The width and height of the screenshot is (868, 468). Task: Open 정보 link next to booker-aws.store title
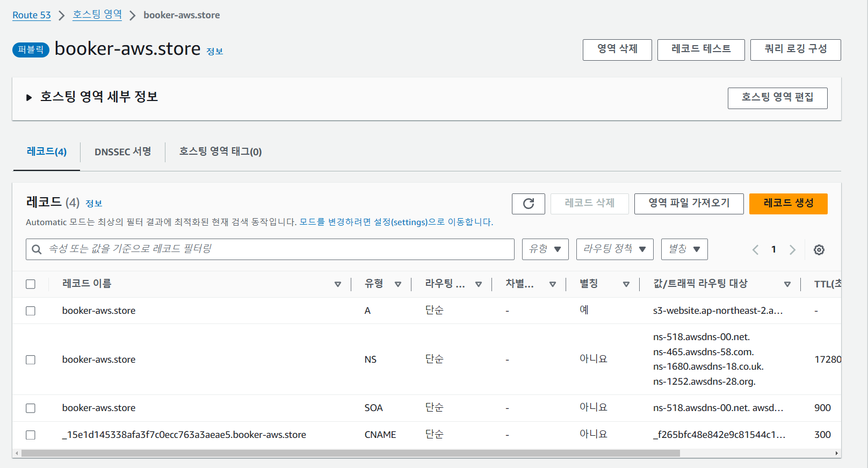tap(215, 52)
